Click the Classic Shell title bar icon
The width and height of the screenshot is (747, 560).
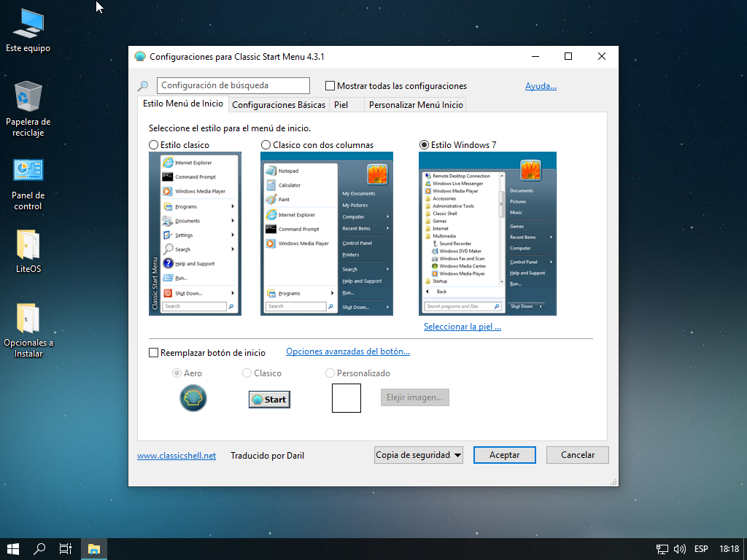click(140, 57)
